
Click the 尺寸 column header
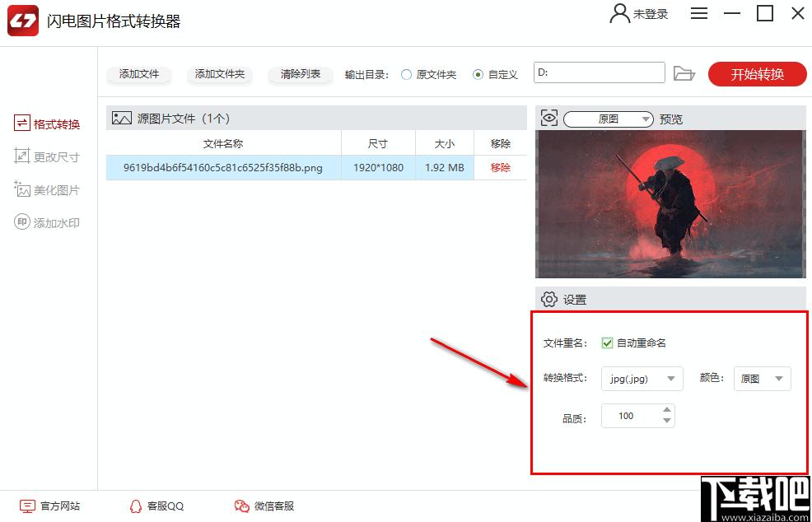click(377, 143)
